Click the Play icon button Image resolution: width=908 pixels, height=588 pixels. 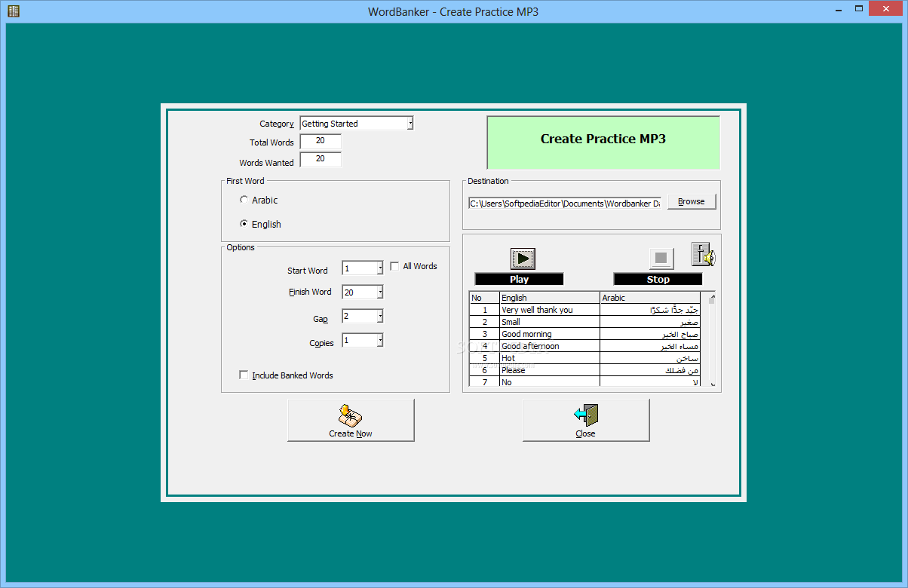[522, 259]
